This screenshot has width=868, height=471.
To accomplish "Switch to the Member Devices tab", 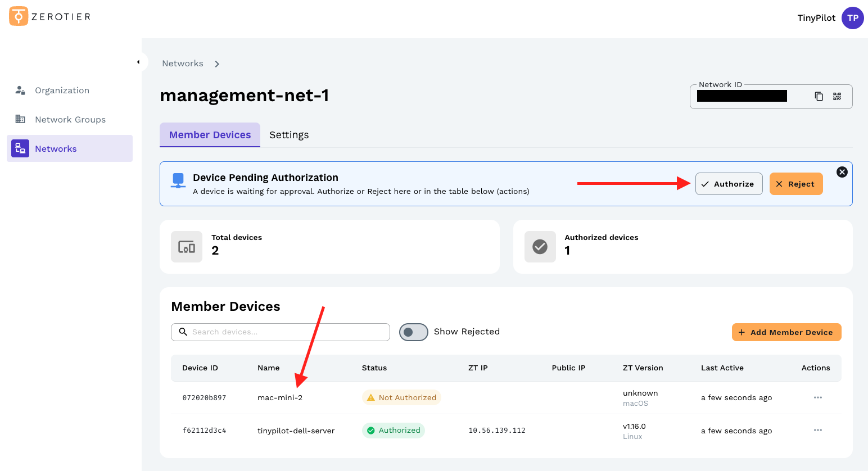I will (210, 135).
